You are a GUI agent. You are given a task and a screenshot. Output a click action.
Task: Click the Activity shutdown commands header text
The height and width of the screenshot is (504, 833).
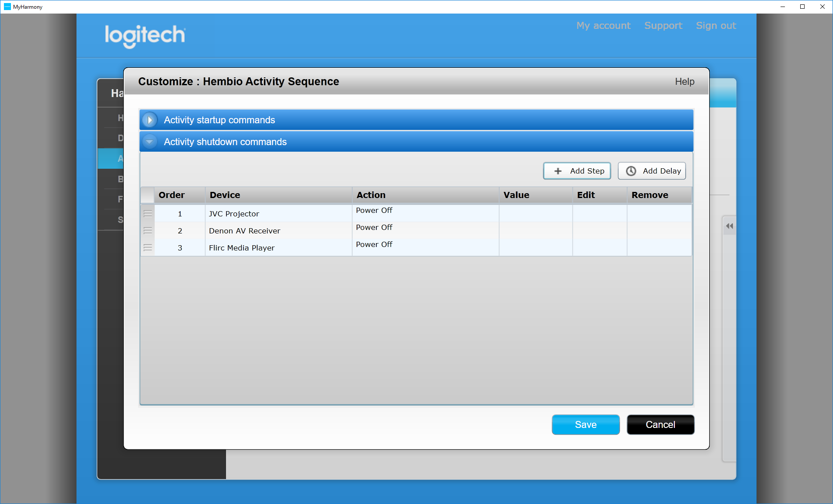(225, 142)
